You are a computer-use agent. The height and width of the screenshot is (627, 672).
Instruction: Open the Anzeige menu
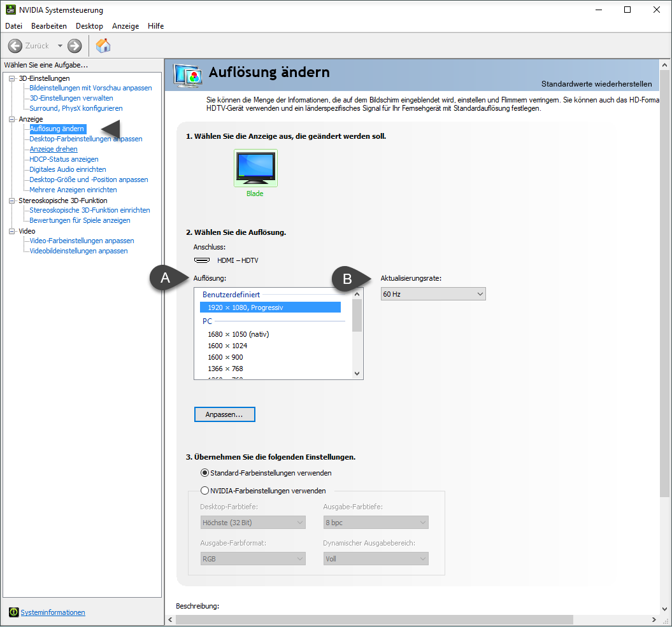(x=125, y=26)
